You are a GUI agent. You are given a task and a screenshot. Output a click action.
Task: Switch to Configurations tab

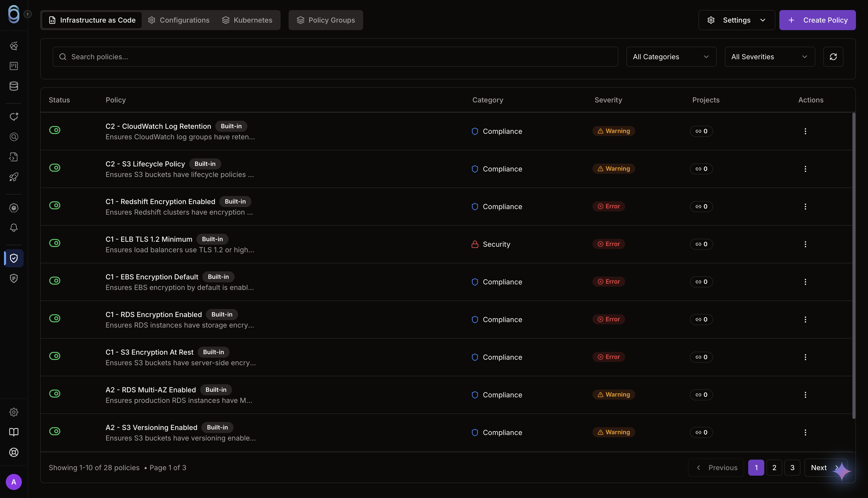pyautogui.click(x=179, y=20)
